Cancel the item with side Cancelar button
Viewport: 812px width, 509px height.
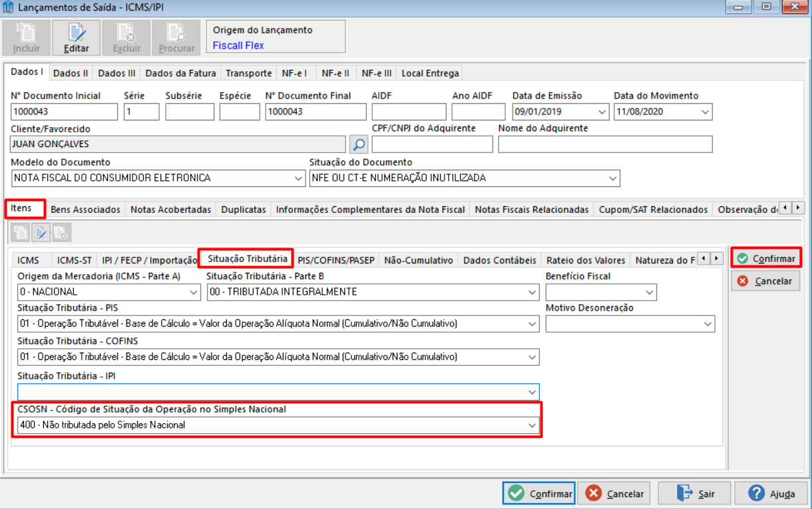tap(766, 281)
